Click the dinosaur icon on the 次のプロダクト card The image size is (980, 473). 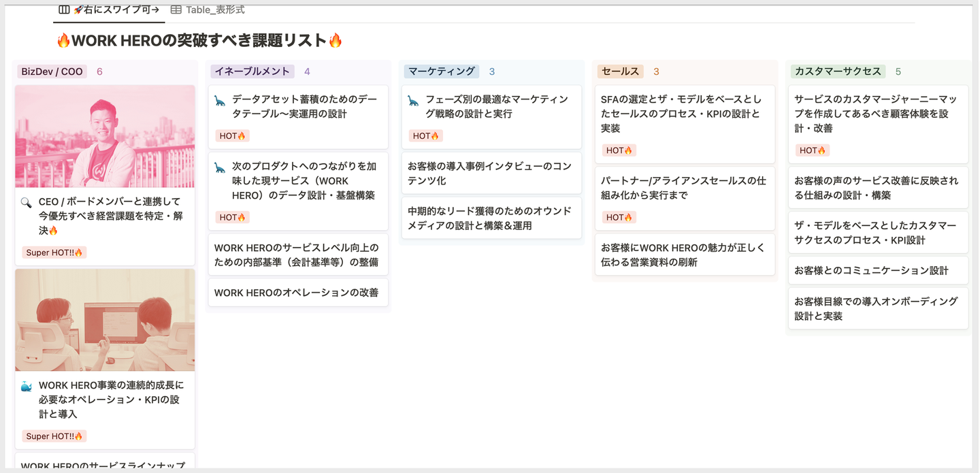pyautogui.click(x=220, y=167)
